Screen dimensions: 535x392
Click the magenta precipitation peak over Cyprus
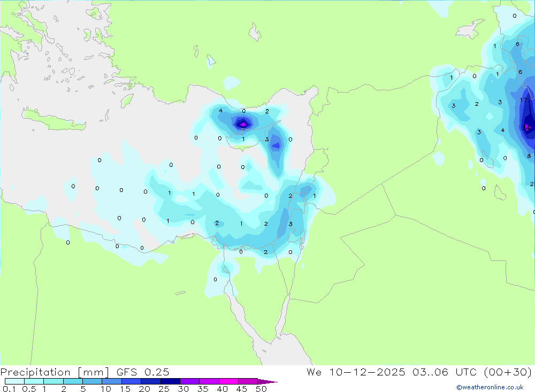click(242, 125)
